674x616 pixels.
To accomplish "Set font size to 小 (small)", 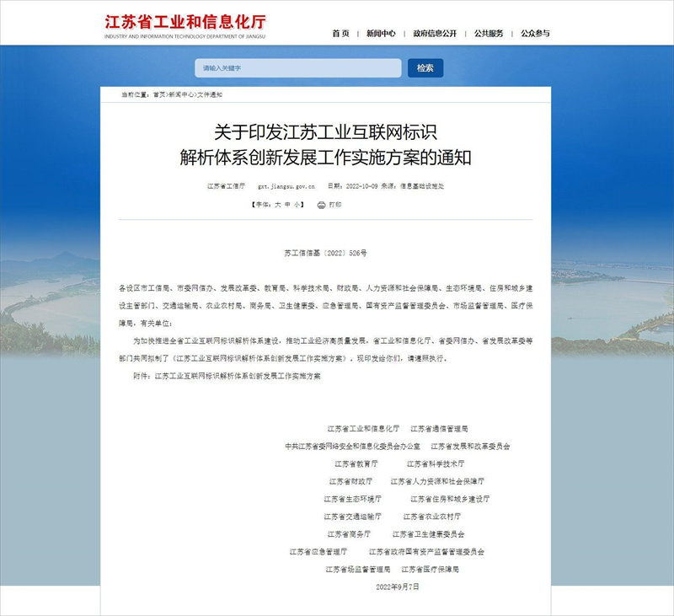I will coord(297,205).
